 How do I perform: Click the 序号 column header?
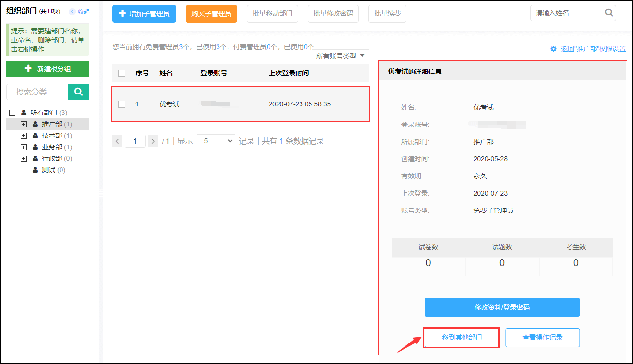tap(142, 73)
